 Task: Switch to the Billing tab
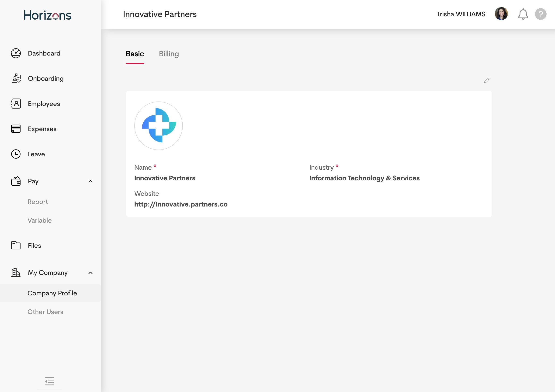point(169,54)
